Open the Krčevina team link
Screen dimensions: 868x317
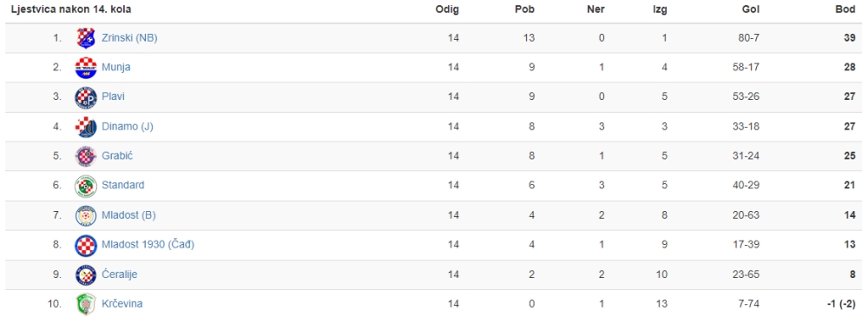click(x=122, y=304)
